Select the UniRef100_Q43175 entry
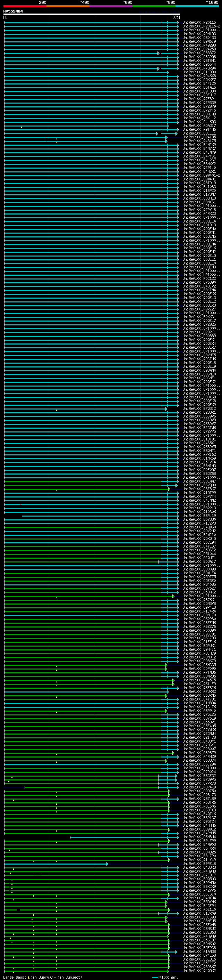This screenshot has width=222, height=980. pos(199,141)
